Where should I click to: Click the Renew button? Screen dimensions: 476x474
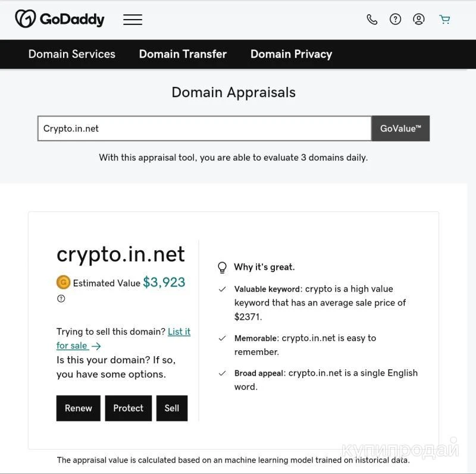(x=79, y=408)
